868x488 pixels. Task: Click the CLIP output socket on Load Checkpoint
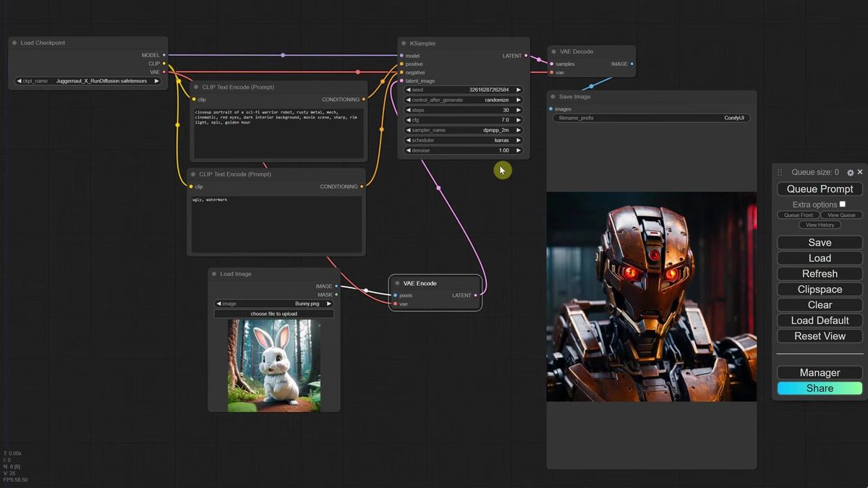point(164,64)
